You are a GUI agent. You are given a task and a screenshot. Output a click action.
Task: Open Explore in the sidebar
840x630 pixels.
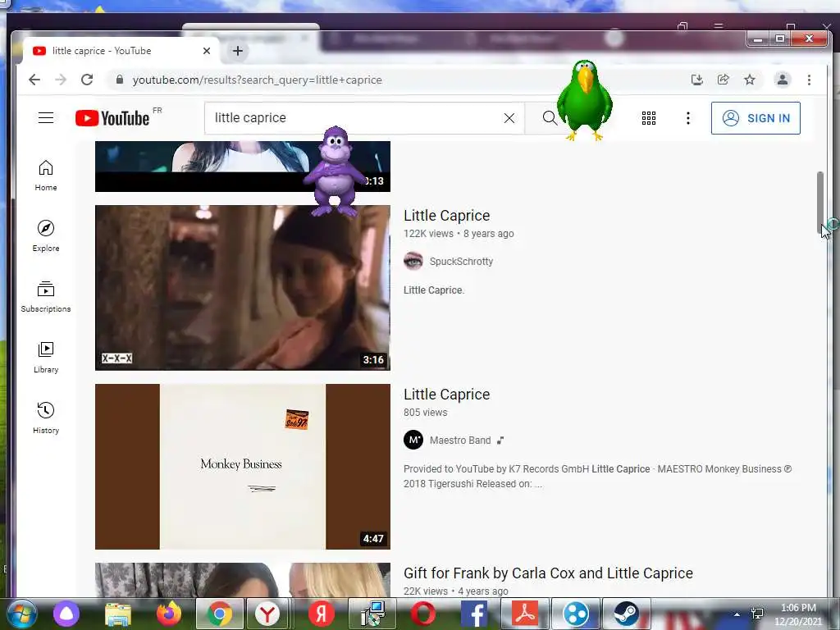(46, 235)
